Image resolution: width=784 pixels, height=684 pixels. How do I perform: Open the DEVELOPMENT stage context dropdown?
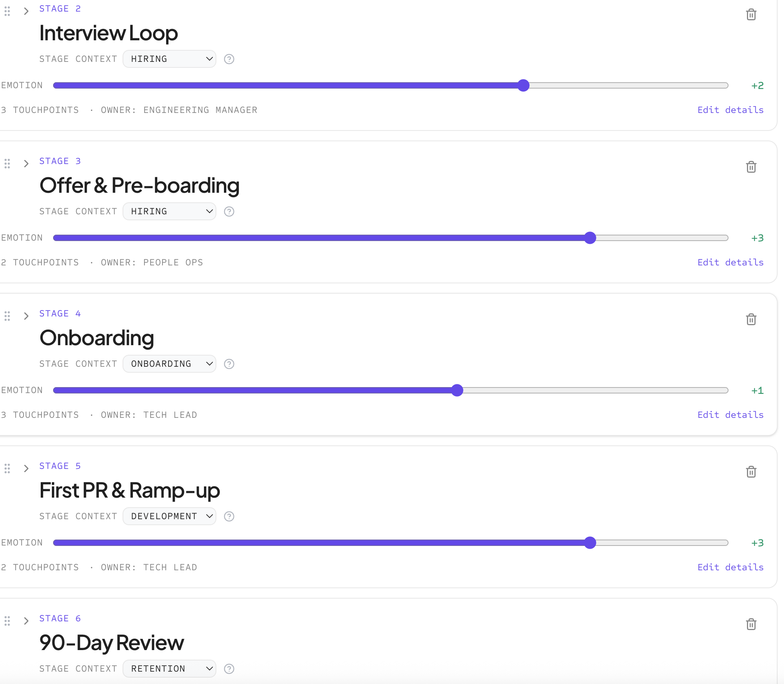coord(170,516)
